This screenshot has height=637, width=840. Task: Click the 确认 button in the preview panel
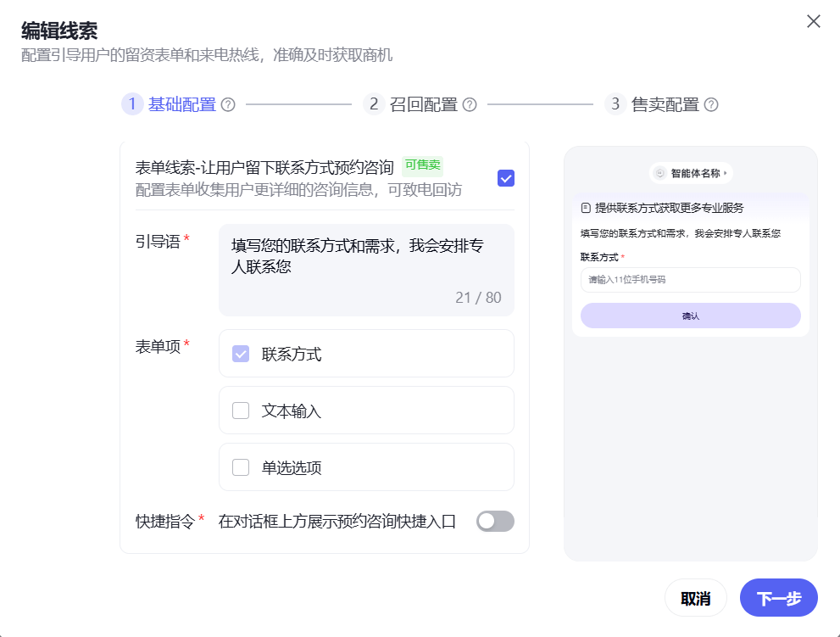[x=689, y=315]
